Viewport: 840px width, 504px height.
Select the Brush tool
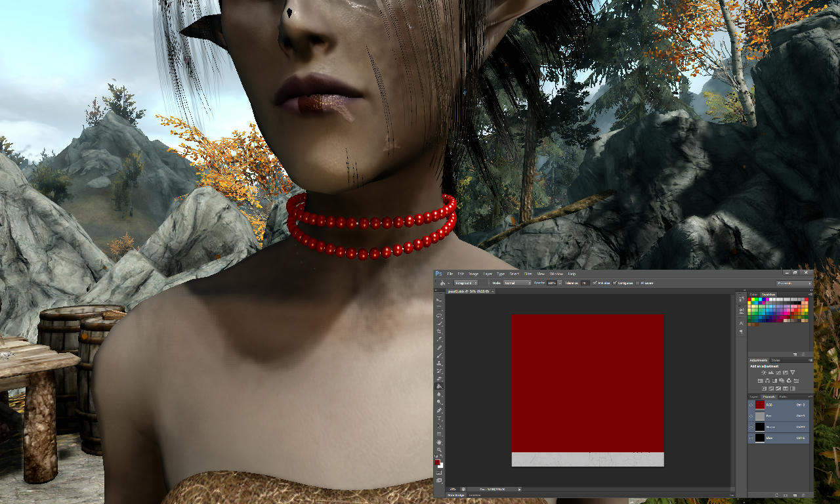[x=439, y=355]
